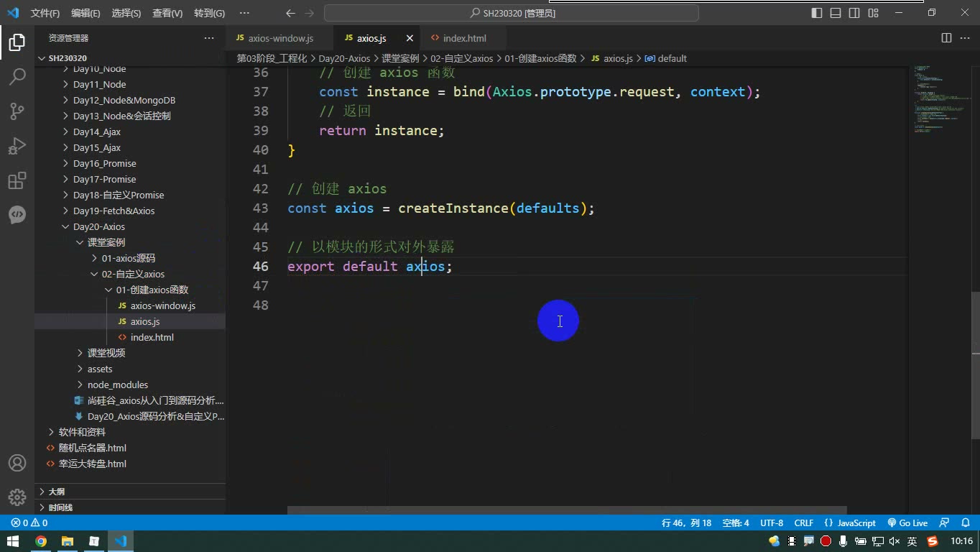The image size is (980, 552).
Task: Toggle secondary sidebar layout button
Action: [854, 13]
